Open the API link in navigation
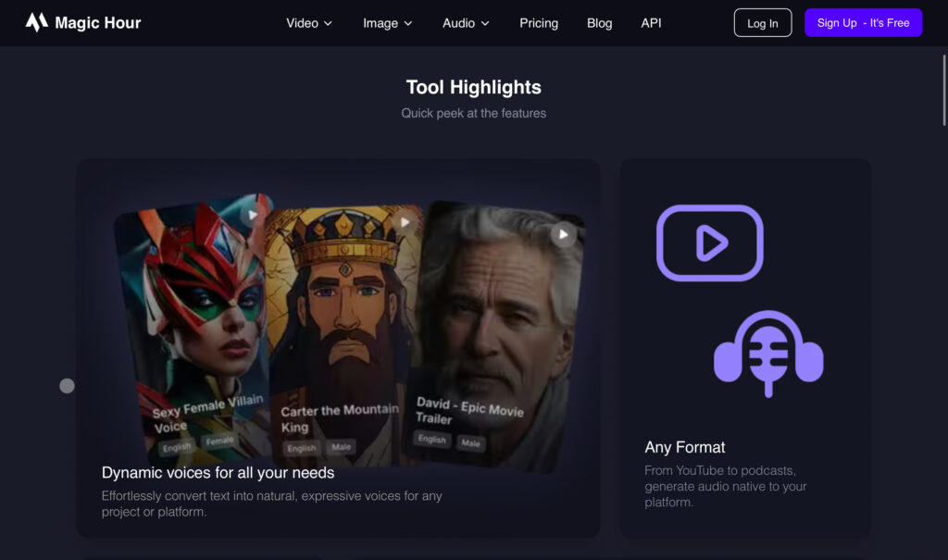Screen dimensions: 948x560 [651, 23]
